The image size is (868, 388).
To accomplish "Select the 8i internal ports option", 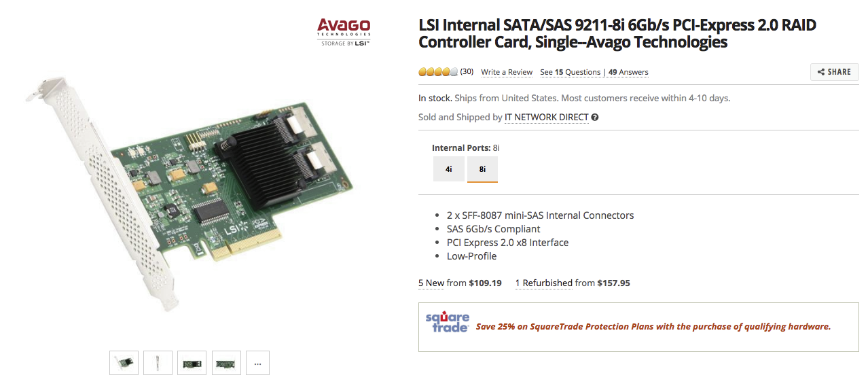I will coord(482,169).
